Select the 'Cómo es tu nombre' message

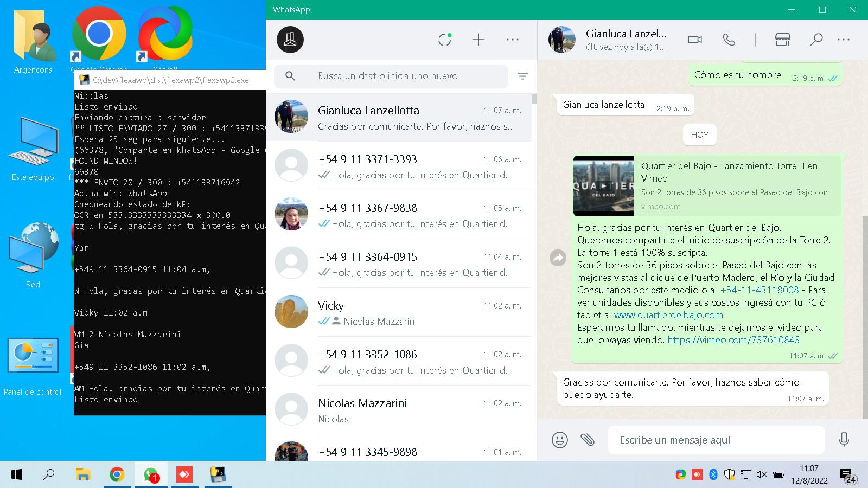click(765, 76)
